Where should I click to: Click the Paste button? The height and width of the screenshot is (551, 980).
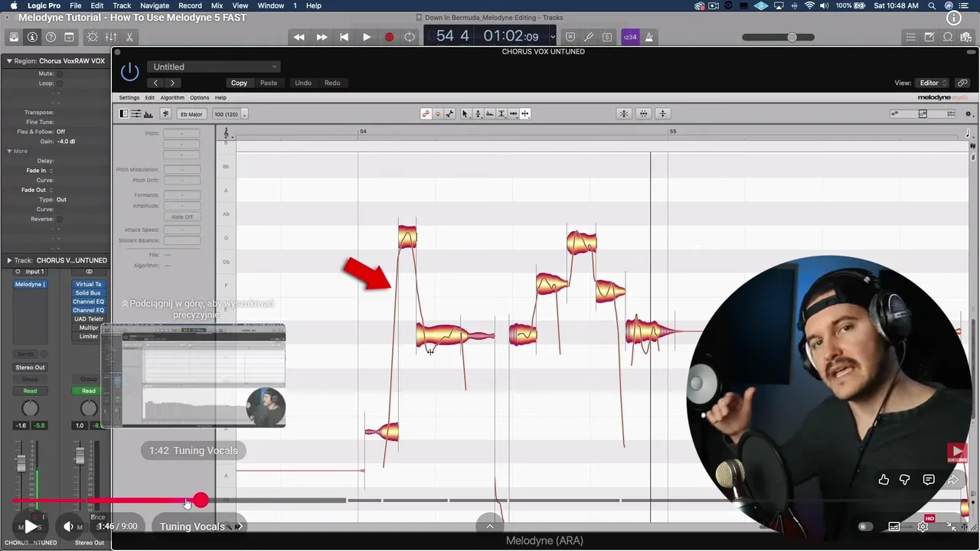pos(269,83)
